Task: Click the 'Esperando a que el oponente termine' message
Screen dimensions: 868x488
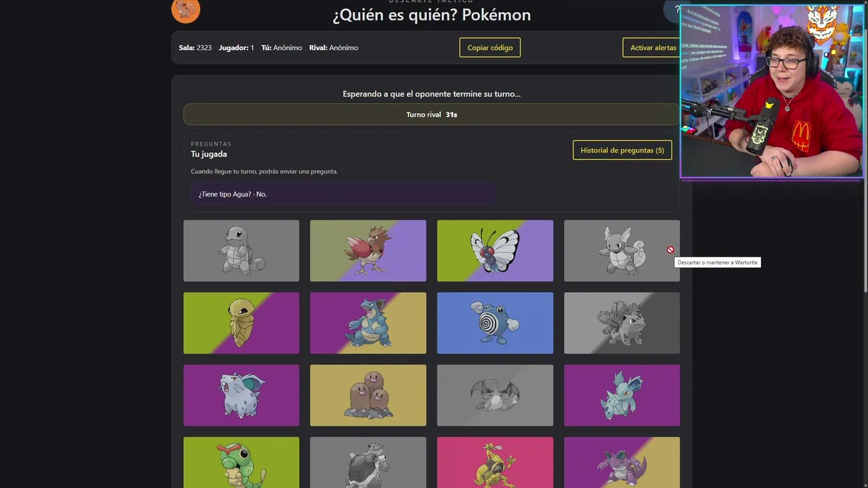Action: click(431, 94)
